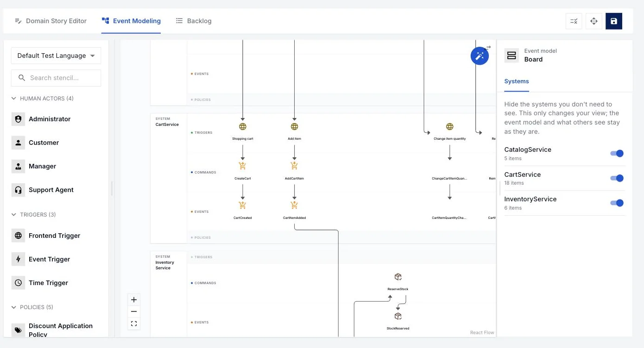Click the dark save icon button
The width and height of the screenshot is (644, 348).
click(x=613, y=21)
